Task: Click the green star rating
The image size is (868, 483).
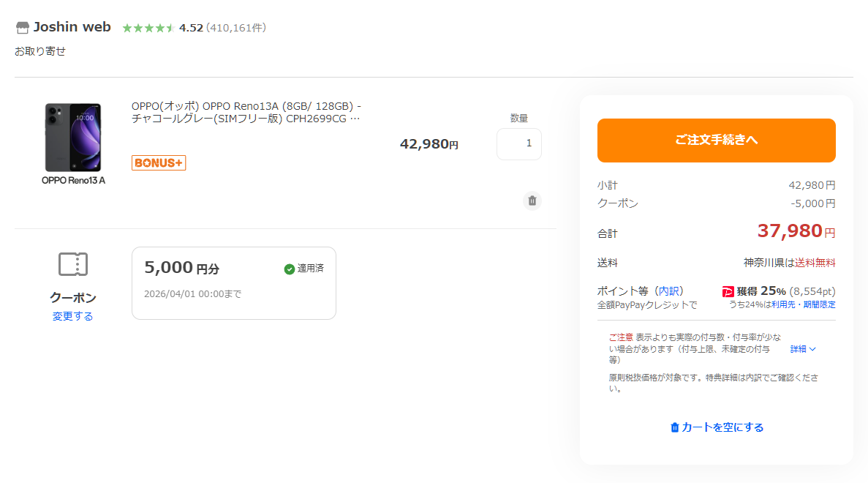Action: pyautogui.click(x=148, y=28)
